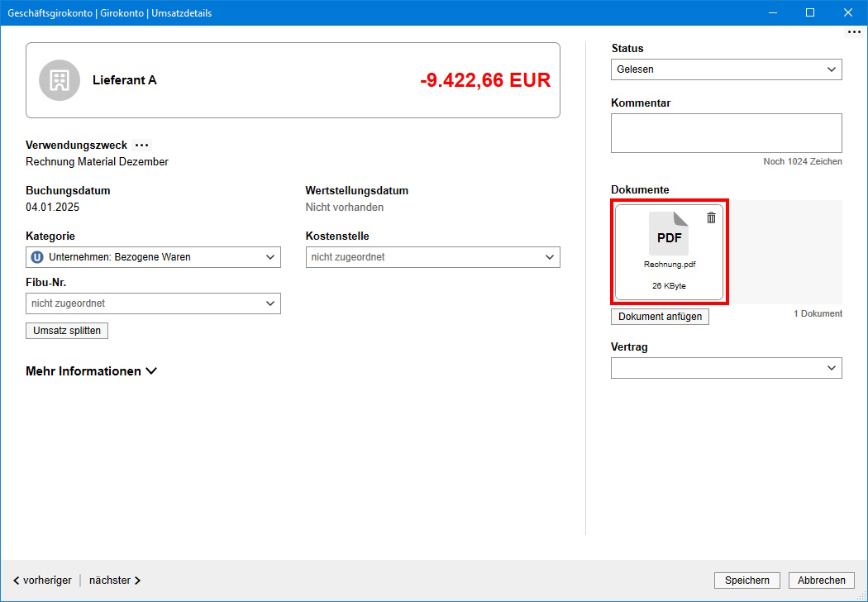This screenshot has width=868, height=602.
Task: Go to the nächster transaction
Action: [115, 580]
